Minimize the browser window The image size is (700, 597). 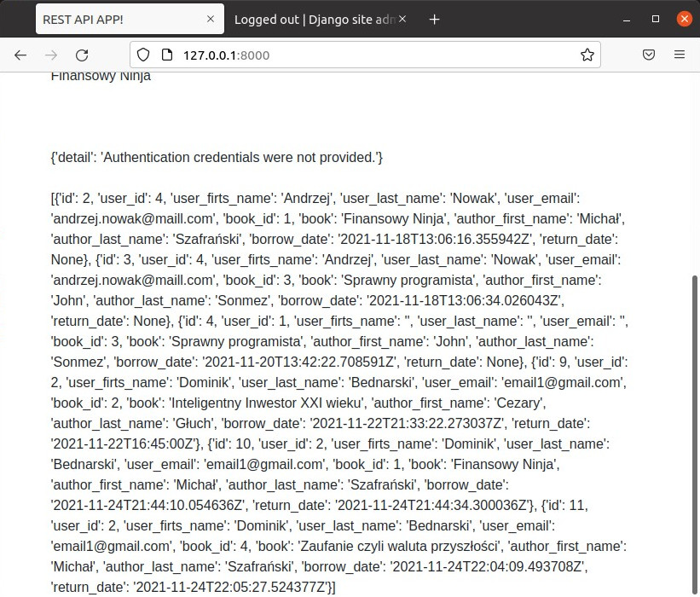tap(626, 19)
